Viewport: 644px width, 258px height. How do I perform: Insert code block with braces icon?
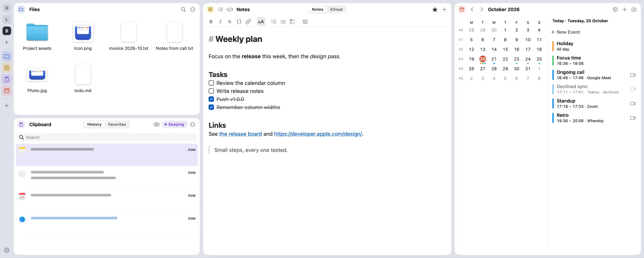click(x=239, y=22)
